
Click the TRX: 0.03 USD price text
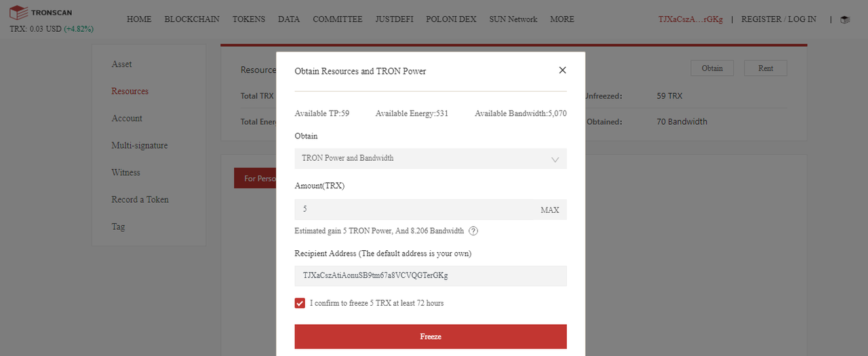tap(35, 30)
